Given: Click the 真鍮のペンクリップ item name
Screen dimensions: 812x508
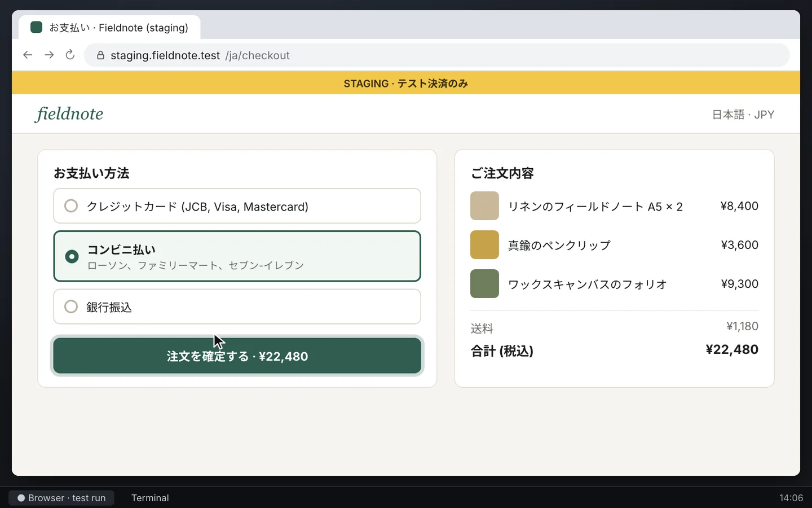Looking at the screenshot, I should pyautogui.click(x=559, y=246).
